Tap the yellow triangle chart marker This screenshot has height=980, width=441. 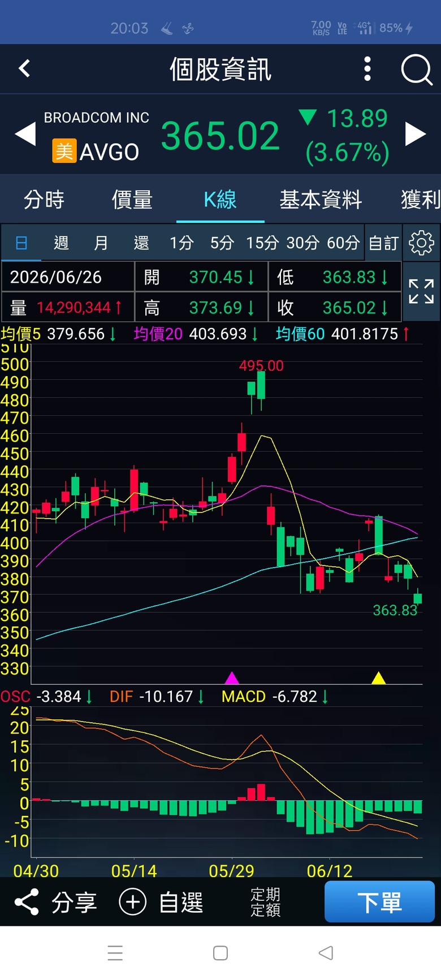pos(378,677)
